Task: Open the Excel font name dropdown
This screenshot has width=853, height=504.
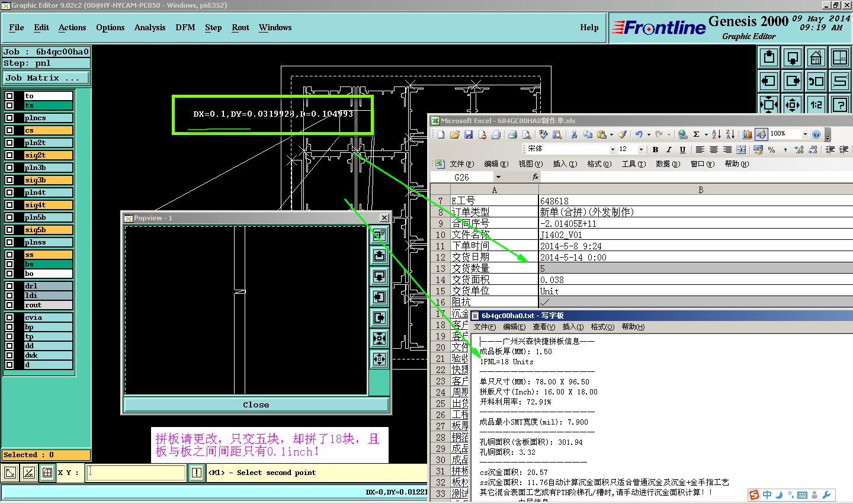Action: tap(613, 149)
